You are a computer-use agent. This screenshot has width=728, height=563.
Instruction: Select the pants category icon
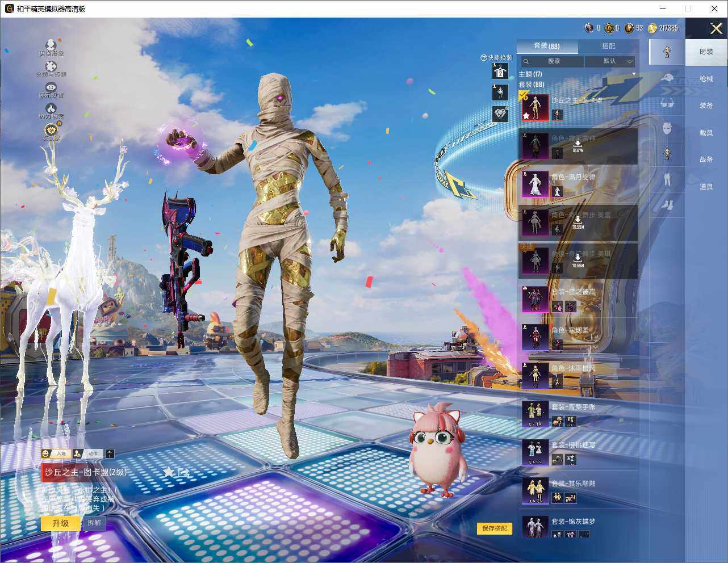(x=667, y=179)
